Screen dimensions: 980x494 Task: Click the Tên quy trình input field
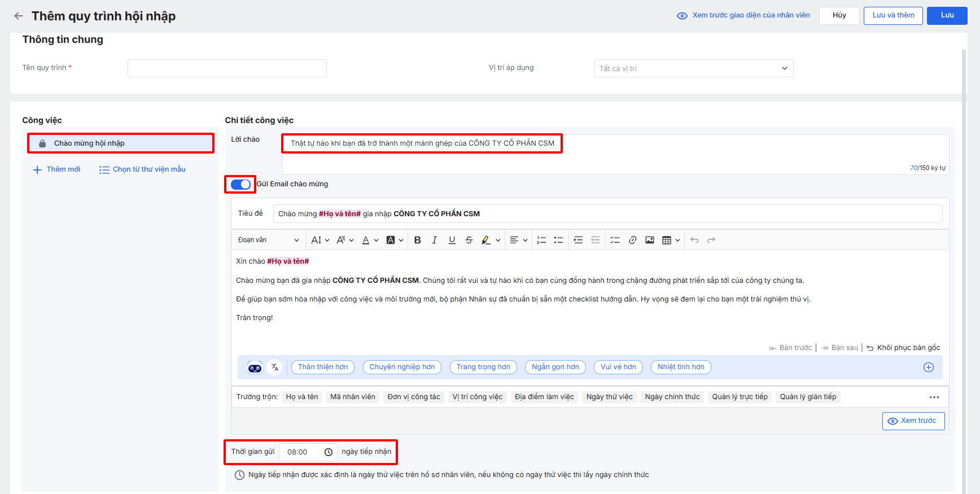click(x=227, y=68)
